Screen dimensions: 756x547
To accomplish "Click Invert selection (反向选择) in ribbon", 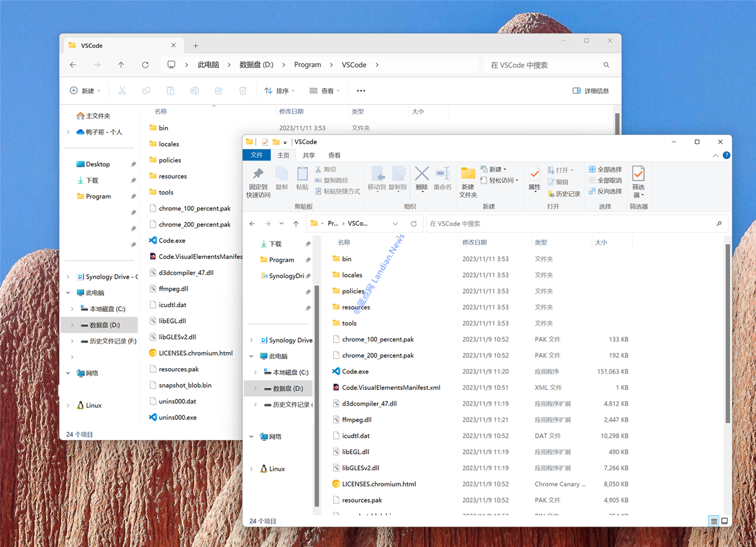I will pos(605,191).
